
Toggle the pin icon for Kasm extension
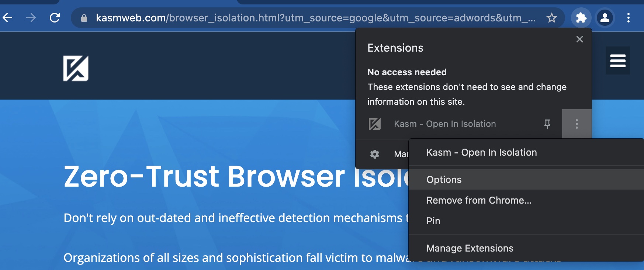(547, 124)
